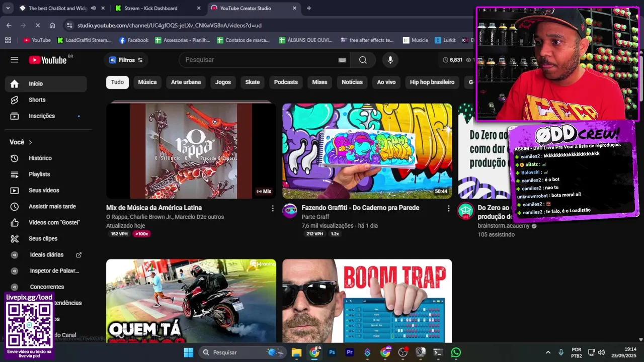Viewport: 644px width, 362px height.
Task: Open Mix de Música da América Latina title
Action: coord(154,208)
